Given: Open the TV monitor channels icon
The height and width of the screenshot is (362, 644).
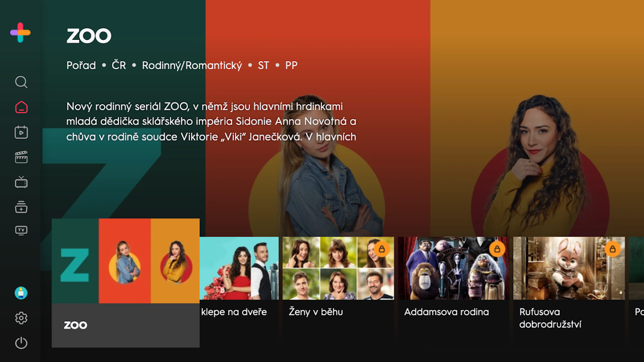Looking at the screenshot, I should point(21,230).
